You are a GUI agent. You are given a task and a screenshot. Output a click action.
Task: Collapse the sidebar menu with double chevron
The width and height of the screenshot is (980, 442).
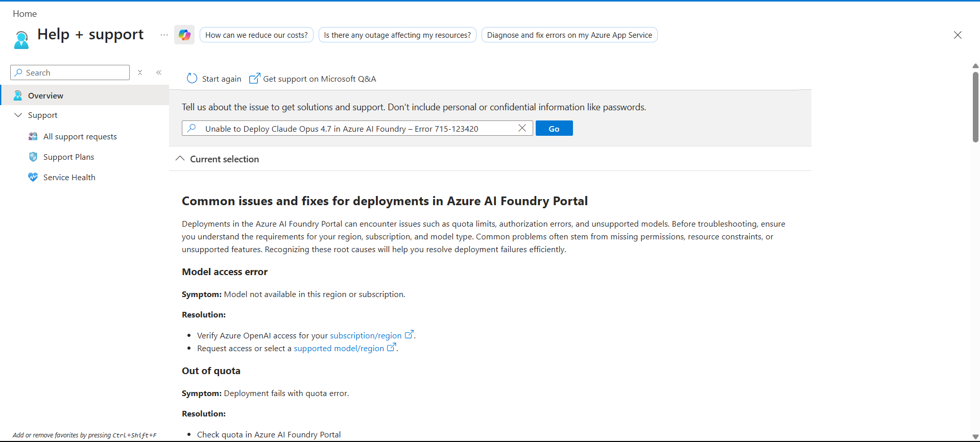click(x=159, y=72)
